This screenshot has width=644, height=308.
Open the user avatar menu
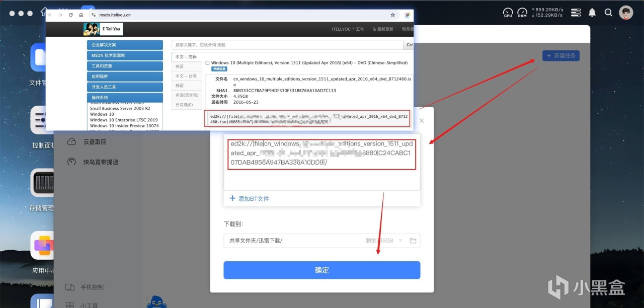(626, 13)
